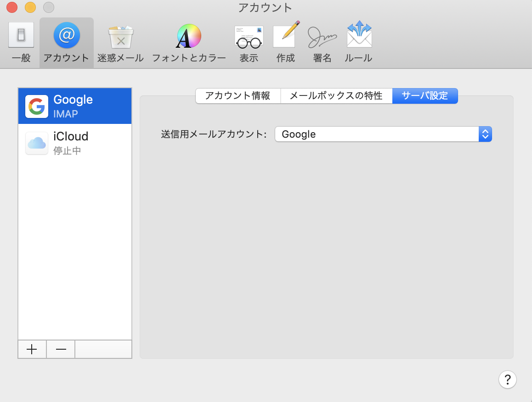The height and width of the screenshot is (402, 532).
Task: Select the サーバ設定 tab
Action: point(425,96)
